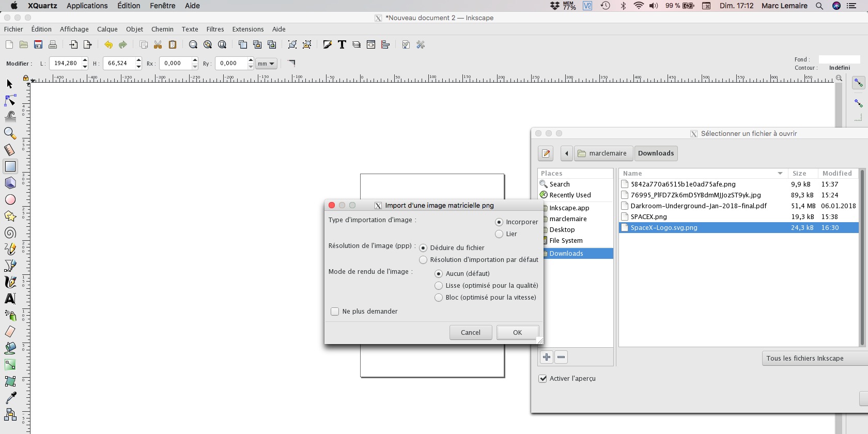This screenshot has height=434, width=868.
Task: Click Cancel in import dialog
Action: click(471, 333)
